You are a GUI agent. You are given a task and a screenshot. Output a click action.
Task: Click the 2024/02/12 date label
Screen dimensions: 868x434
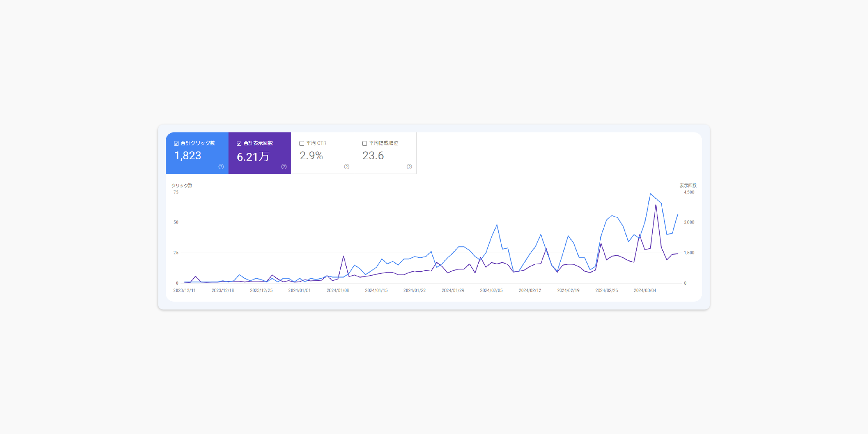coord(530,290)
